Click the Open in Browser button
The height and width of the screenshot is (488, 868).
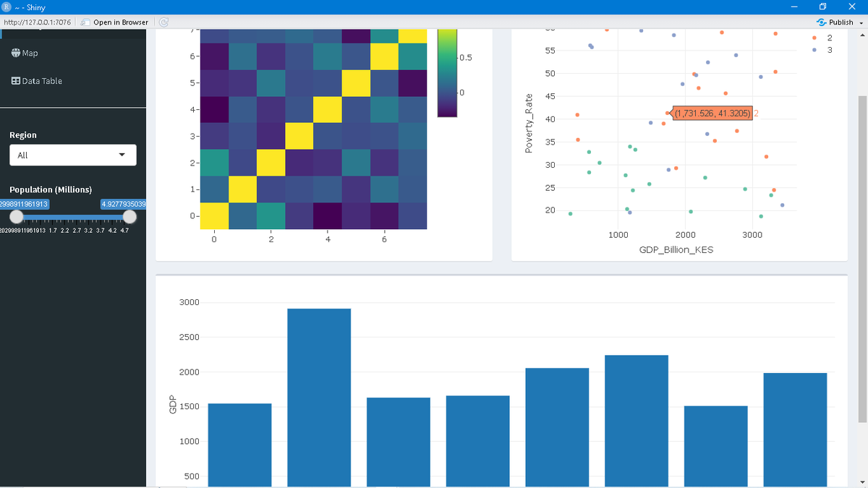point(114,22)
